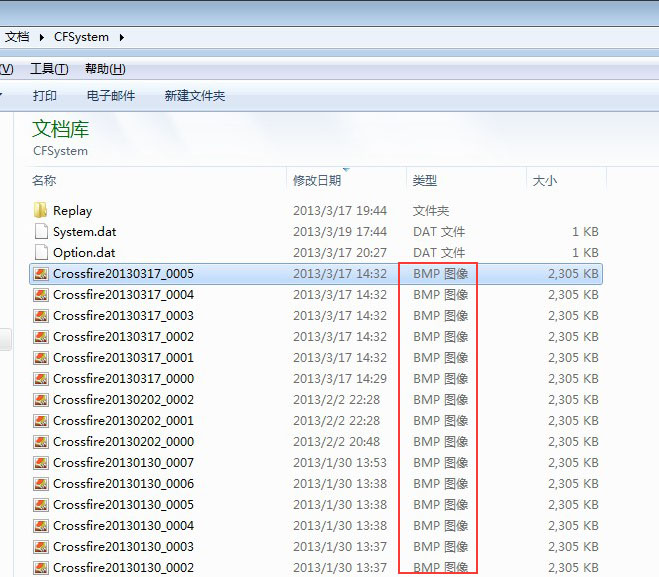Select the file name Crossfire20130202_0001
Image resolution: width=659 pixels, height=577 pixels.
[124, 421]
